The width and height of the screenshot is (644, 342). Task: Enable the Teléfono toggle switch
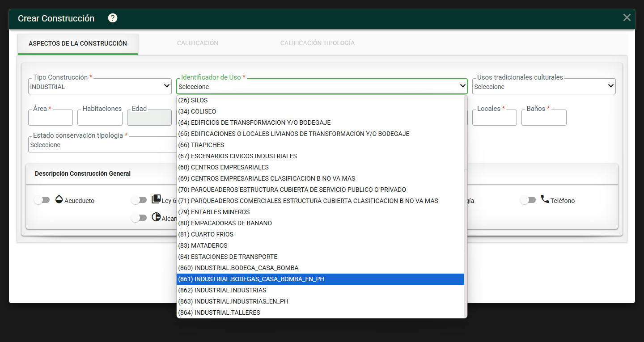tap(528, 200)
